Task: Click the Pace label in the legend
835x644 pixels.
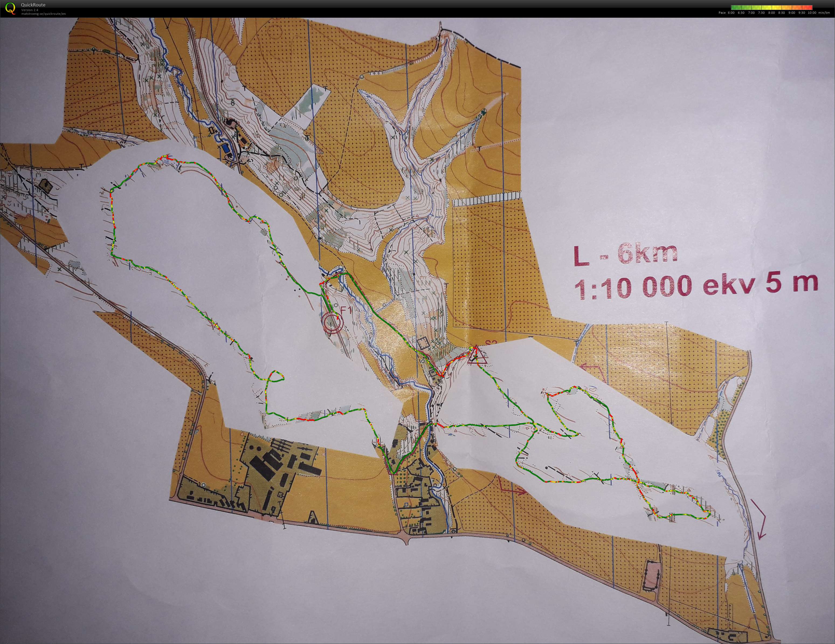Action: [x=722, y=13]
